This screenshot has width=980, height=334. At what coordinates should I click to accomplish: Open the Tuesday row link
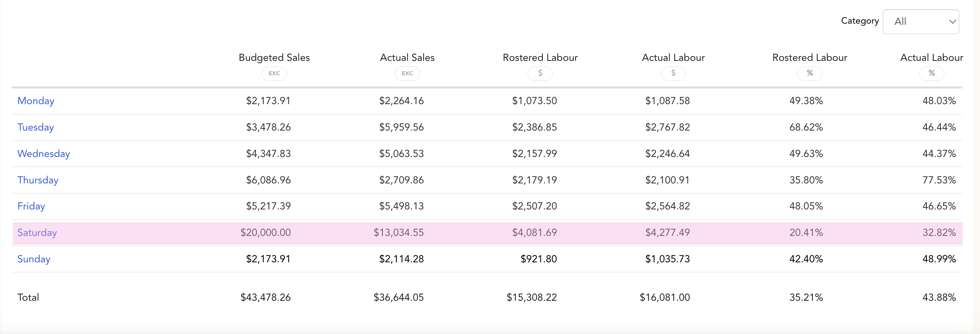(36, 127)
